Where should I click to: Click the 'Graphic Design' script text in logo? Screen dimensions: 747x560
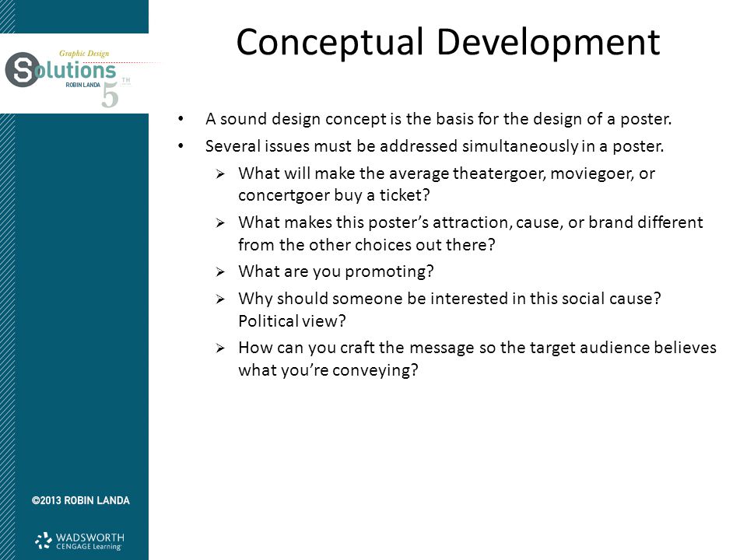pos(84,54)
